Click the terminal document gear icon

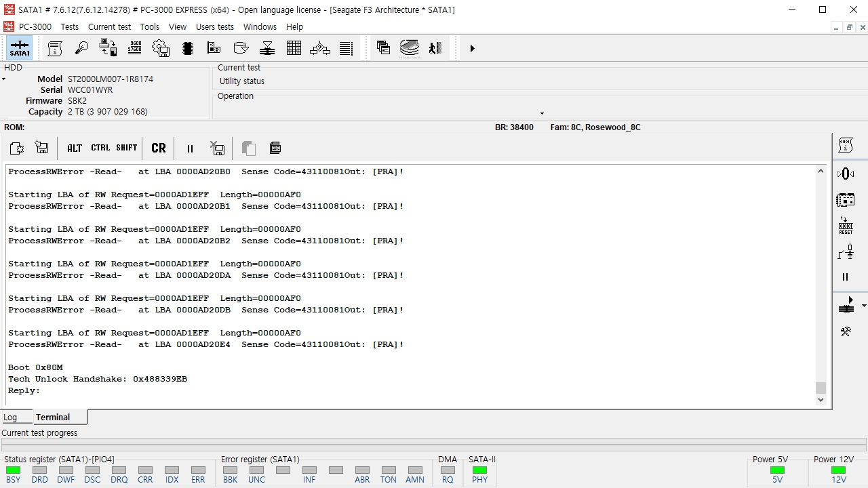coord(17,148)
